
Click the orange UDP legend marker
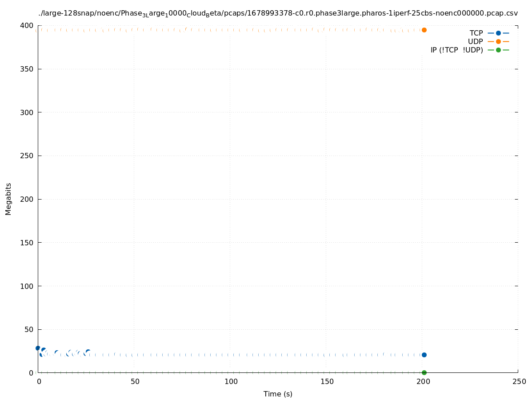498,41
